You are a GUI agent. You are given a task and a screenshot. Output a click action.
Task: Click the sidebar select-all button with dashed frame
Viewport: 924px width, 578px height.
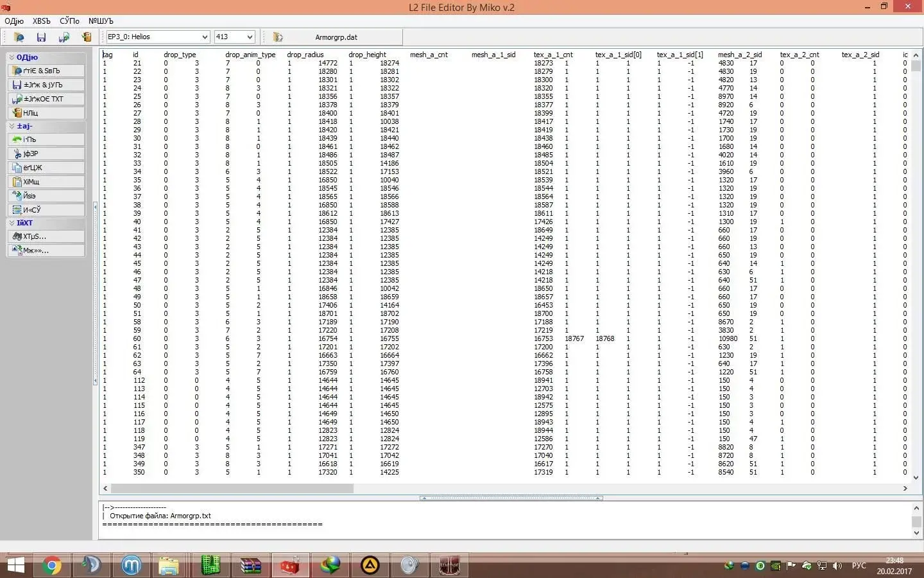tap(46, 210)
